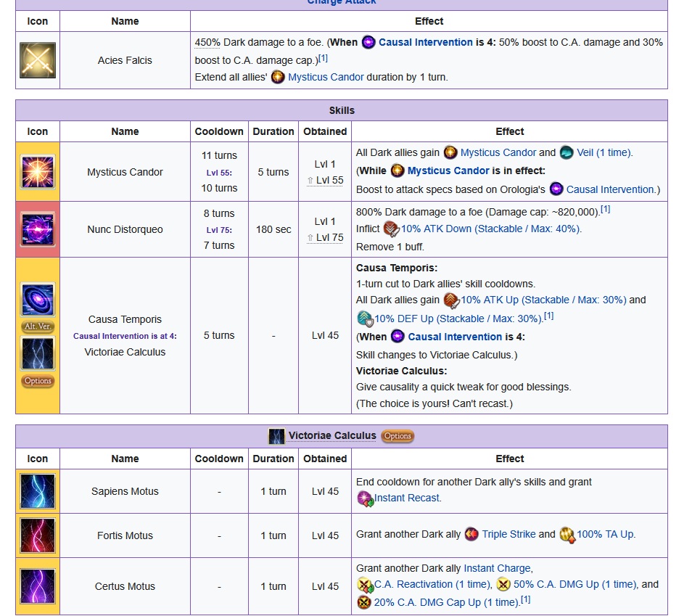The image size is (692, 616).
Task: Click the 50% C.A. DMG Up icon
Action: pos(503,585)
